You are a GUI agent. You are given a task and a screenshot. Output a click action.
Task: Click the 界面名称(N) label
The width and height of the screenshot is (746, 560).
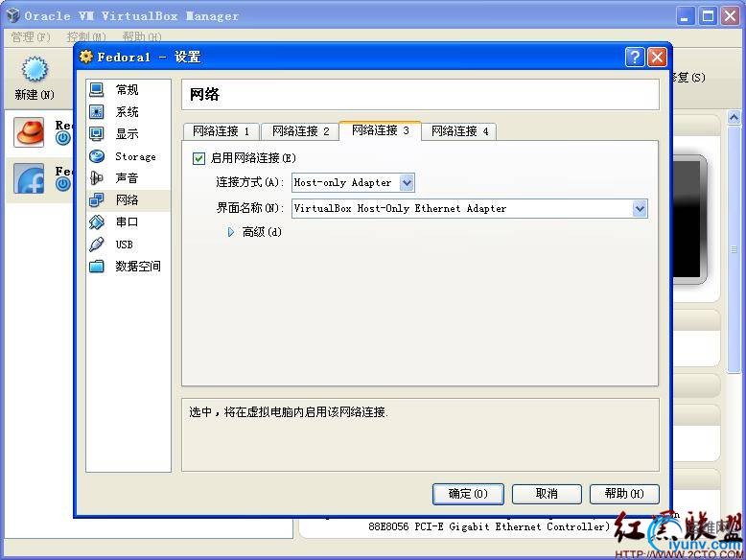point(249,208)
